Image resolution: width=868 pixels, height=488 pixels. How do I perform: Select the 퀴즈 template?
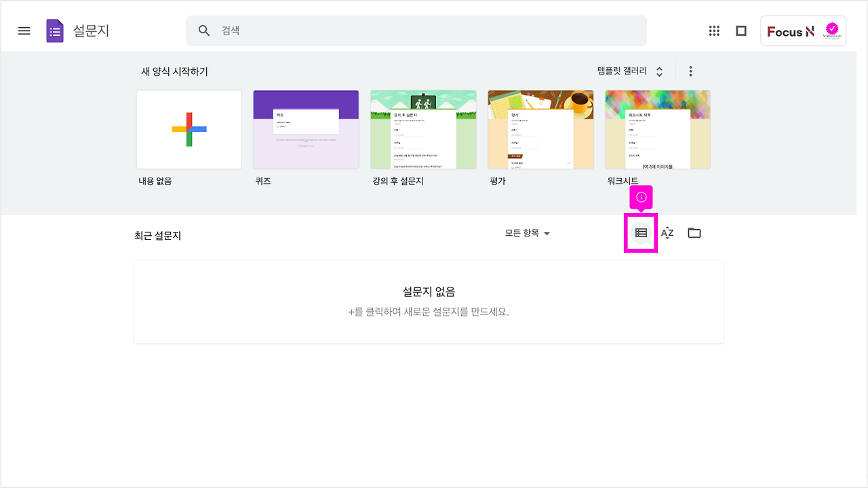click(306, 129)
